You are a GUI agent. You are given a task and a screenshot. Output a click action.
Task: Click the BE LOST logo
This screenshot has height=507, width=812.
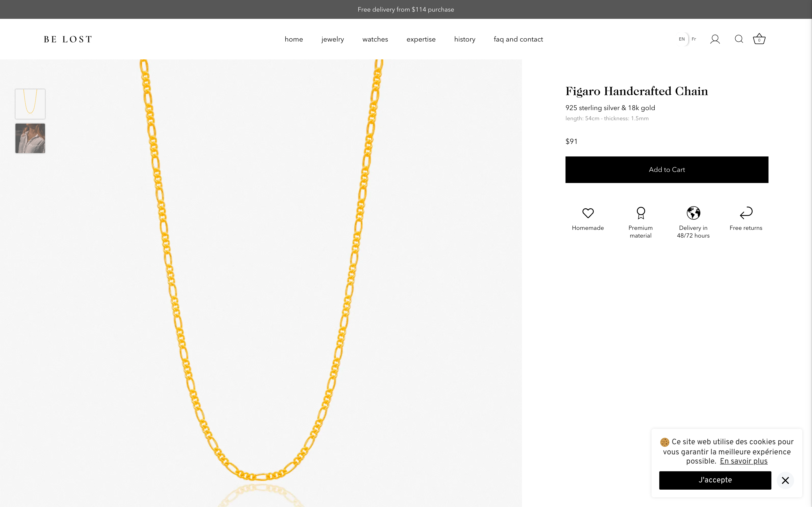pyautogui.click(x=68, y=39)
